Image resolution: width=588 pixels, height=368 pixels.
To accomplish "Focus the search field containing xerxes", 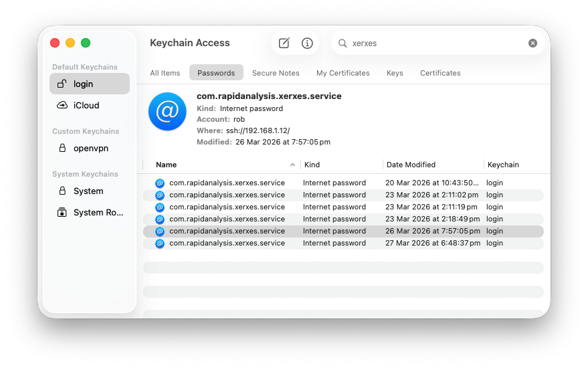I will (x=437, y=43).
